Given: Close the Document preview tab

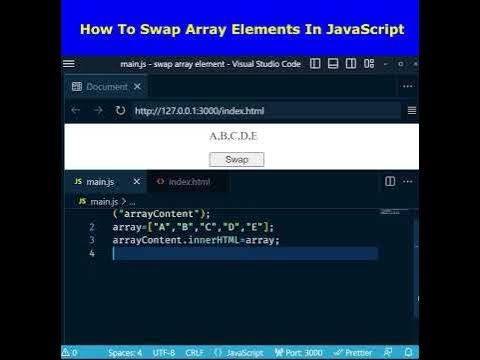Looking at the screenshot, I should pos(137,87).
